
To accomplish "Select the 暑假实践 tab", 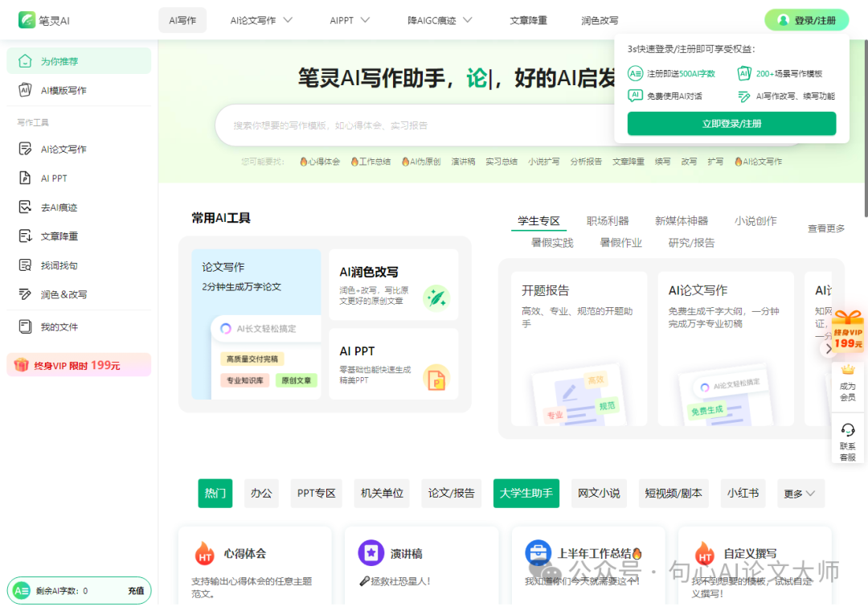I will (552, 243).
